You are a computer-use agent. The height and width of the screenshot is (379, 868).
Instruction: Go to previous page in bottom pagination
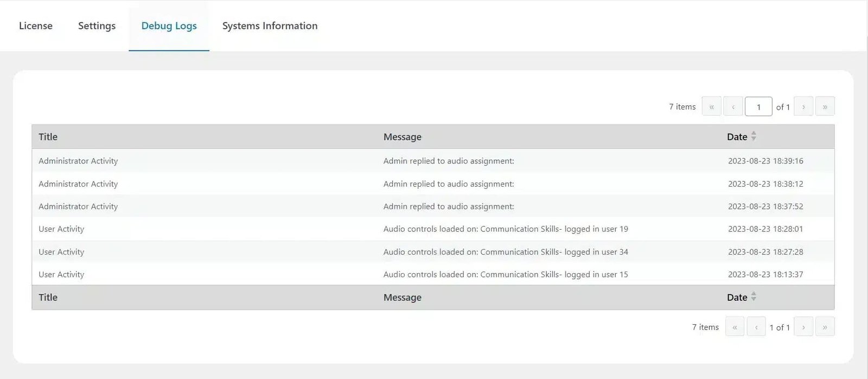[x=756, y=327]
